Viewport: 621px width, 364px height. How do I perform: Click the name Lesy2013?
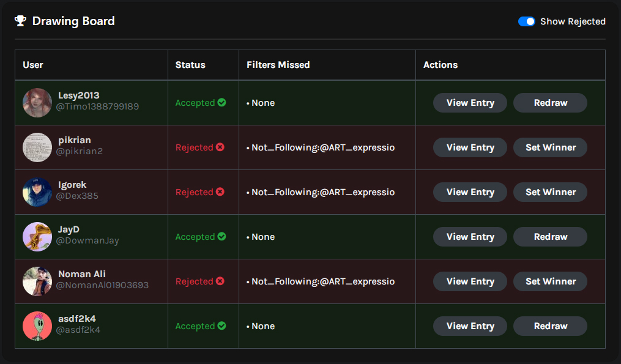(x=79, y=95)
